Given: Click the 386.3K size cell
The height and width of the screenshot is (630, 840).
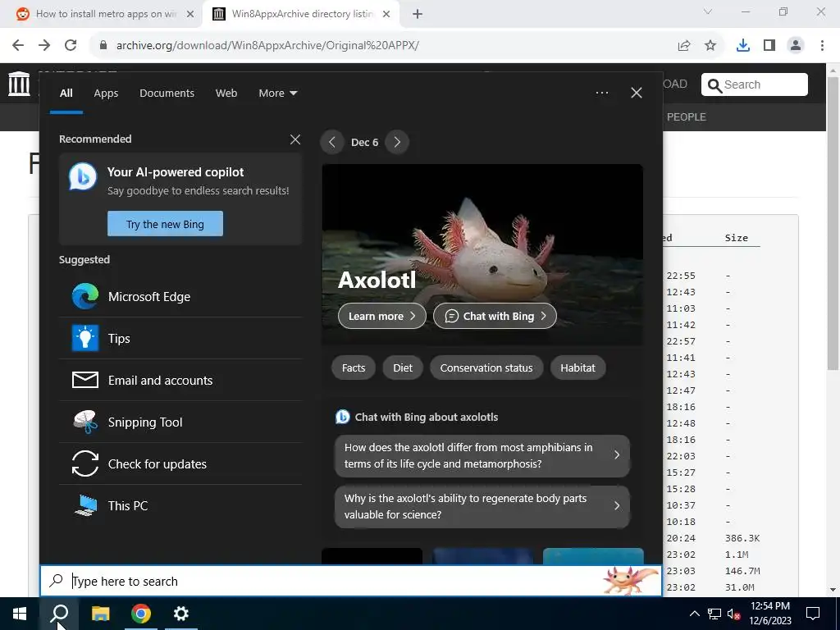Looking at the screenshot, I should click(742, 538).
